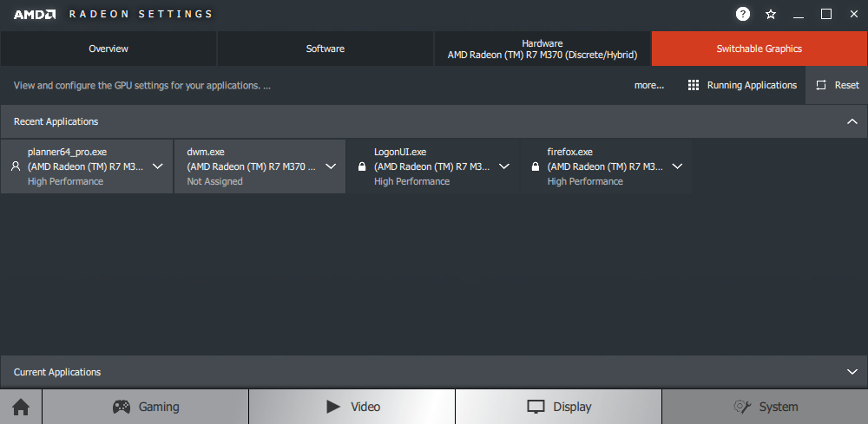Click 'dwm.exe' application name
The height and width of the screenshot is (424, 868).
[206, 152]
